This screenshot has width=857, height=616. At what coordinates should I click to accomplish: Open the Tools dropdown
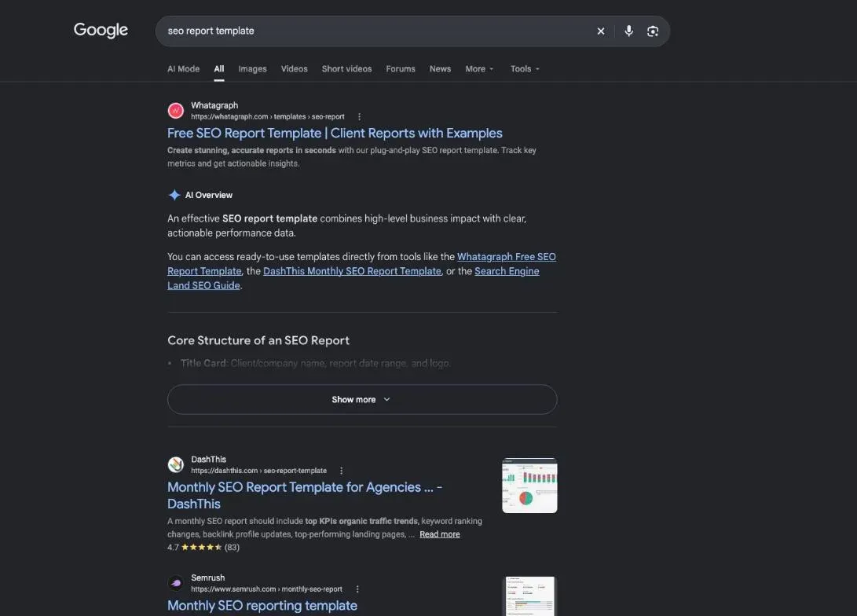(x=525, y=69)
